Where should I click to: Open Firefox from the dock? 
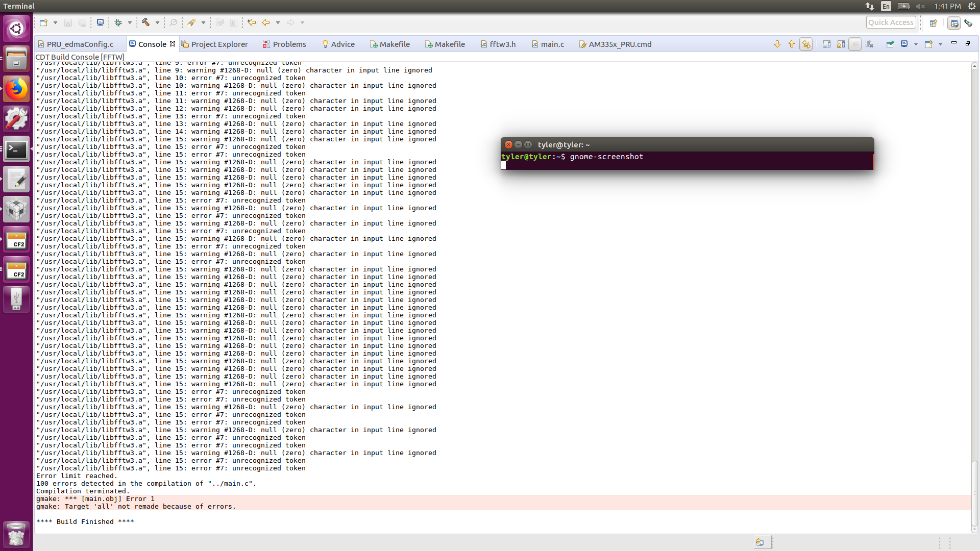16,89
